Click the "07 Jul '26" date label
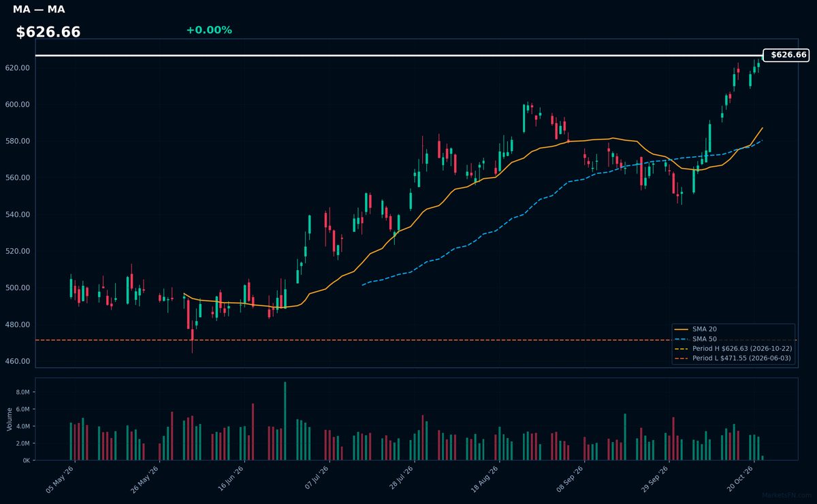817x504 pixels. [315, 478]
